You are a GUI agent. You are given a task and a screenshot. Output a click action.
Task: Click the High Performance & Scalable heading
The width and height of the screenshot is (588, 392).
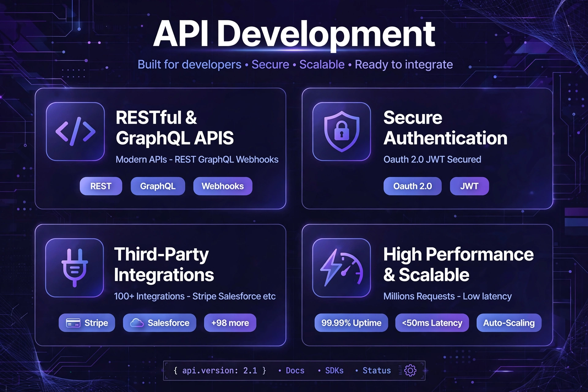tap(458, 264)
